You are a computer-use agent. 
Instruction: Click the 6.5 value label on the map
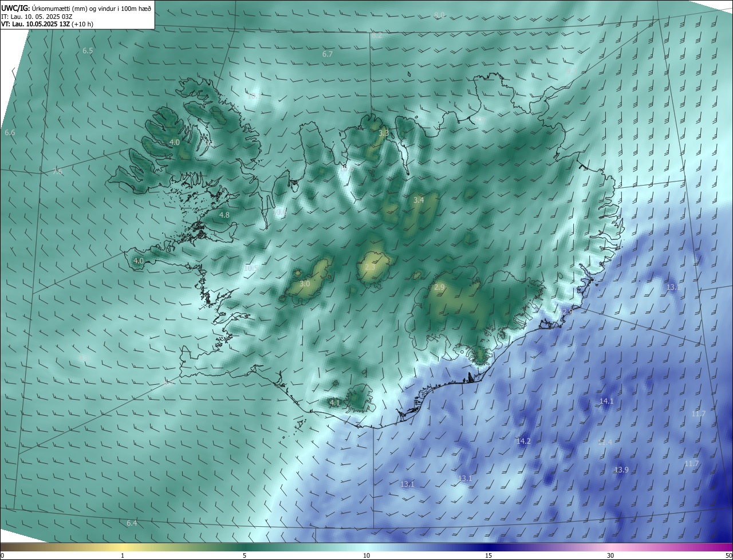pos(88,51)
